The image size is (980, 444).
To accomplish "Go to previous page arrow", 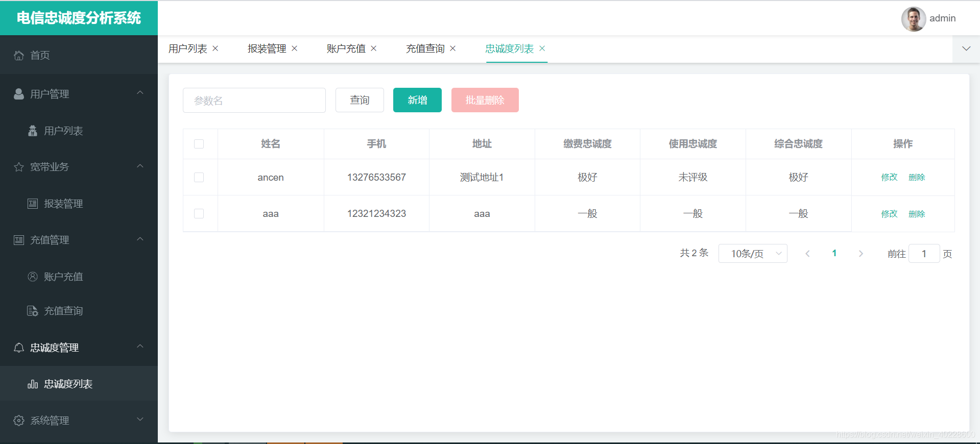I will [807, 254].
